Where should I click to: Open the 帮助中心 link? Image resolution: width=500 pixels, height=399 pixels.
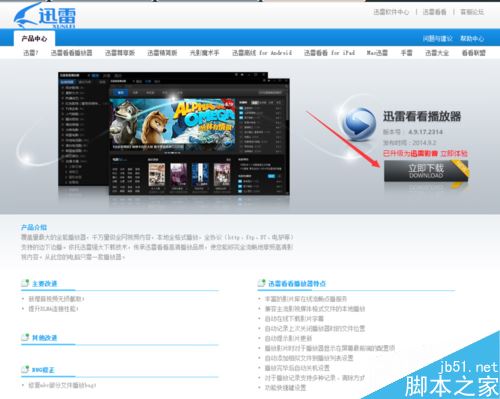point(472,39)
